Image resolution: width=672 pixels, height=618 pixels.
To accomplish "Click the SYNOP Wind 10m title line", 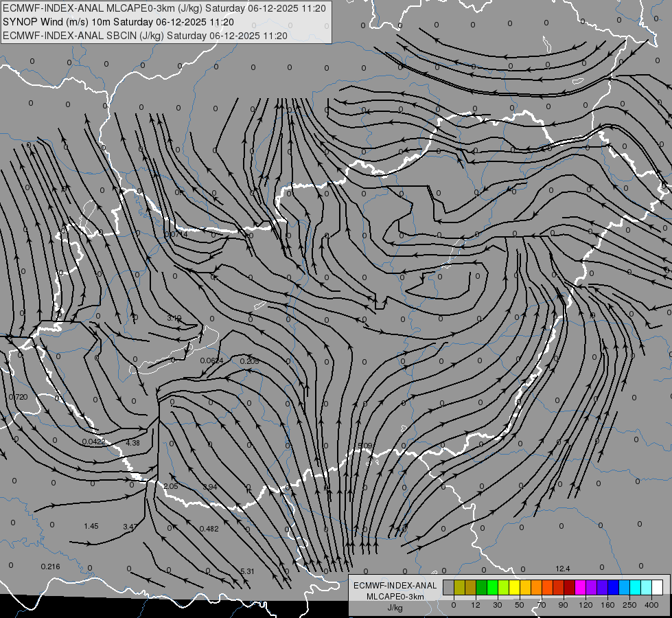I will [118, 22].
